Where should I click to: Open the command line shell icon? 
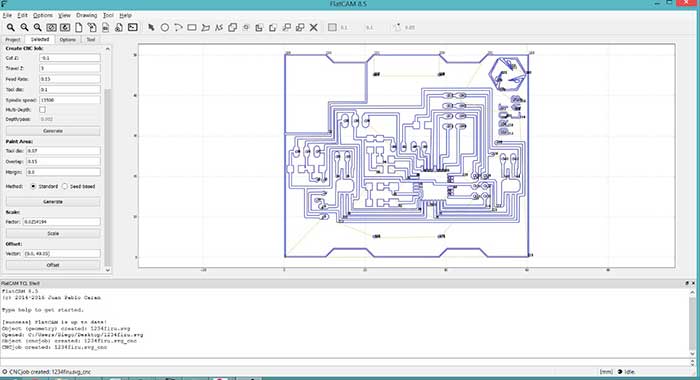[x=133, y=27]
